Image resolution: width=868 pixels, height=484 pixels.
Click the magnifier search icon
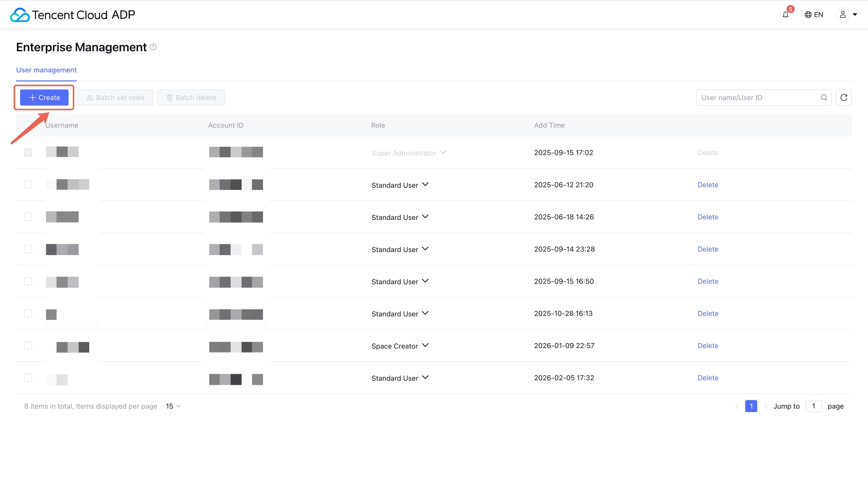coord(824,98)
